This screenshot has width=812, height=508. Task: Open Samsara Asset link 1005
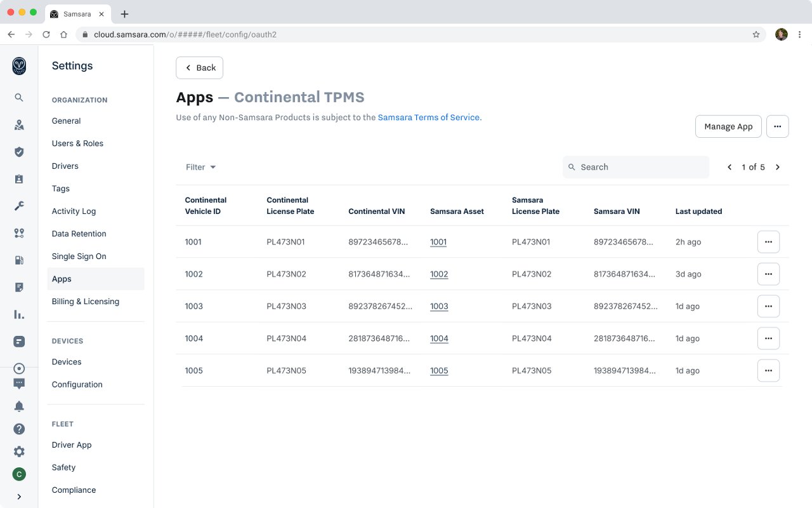[x=439, y=371]
